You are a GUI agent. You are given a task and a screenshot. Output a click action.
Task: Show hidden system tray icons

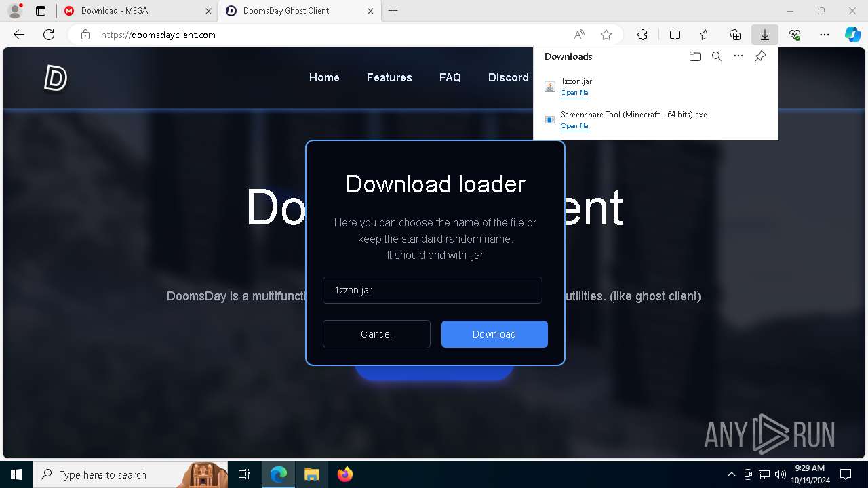coord(731,474)
